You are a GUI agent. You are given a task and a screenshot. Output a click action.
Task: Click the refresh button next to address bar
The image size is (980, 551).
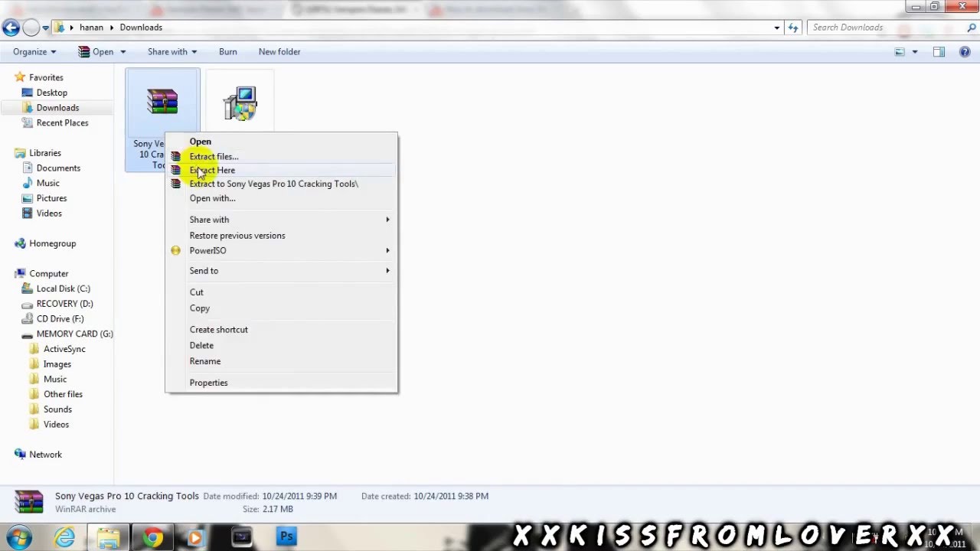click(x=793, y=28)
